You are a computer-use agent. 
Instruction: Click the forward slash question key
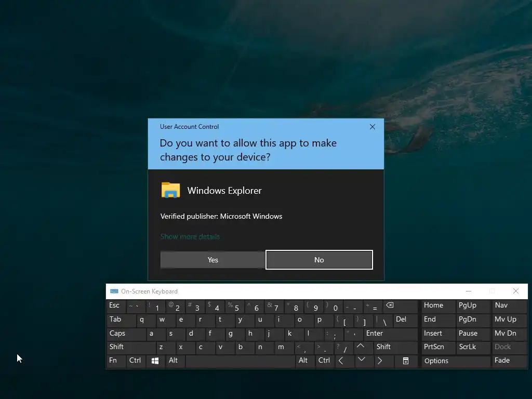(x=343, y=347)
